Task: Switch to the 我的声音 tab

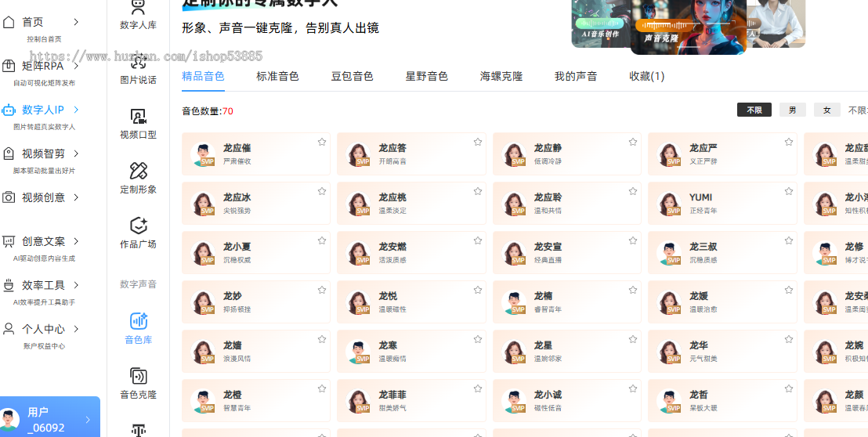Action: 576,76
